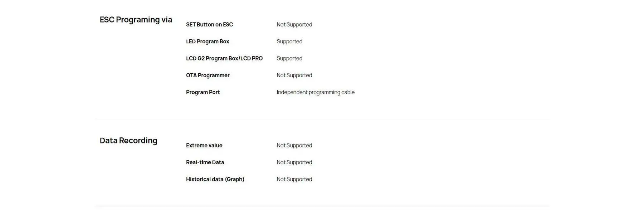Screen dimensions: 644x215
Task: Click the 'LCD G2 Program Box/LCD PRO' label
Action: click(224, 58)
